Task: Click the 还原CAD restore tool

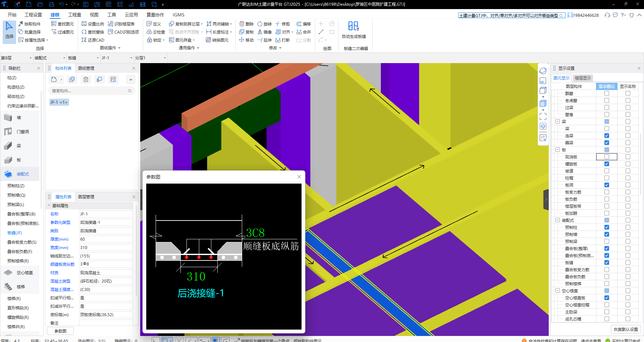Action: pyautogui.click(x=93, y=40)
